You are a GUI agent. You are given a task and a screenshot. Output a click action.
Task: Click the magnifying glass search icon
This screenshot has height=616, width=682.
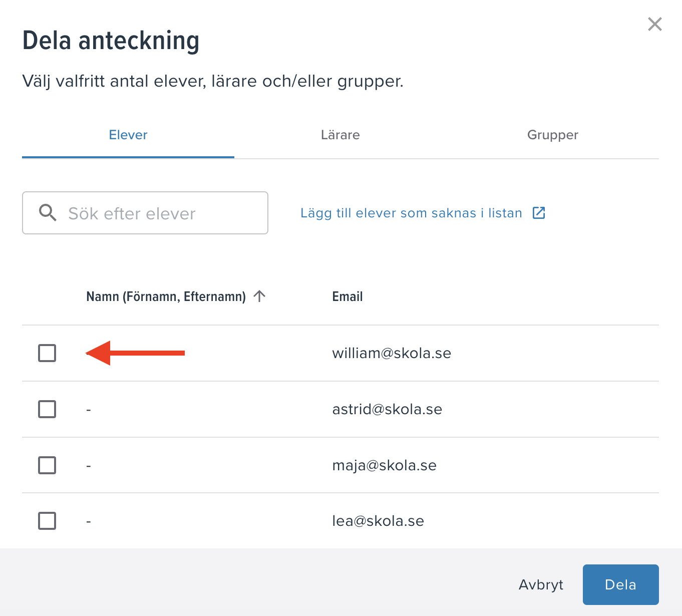[48, 213]
